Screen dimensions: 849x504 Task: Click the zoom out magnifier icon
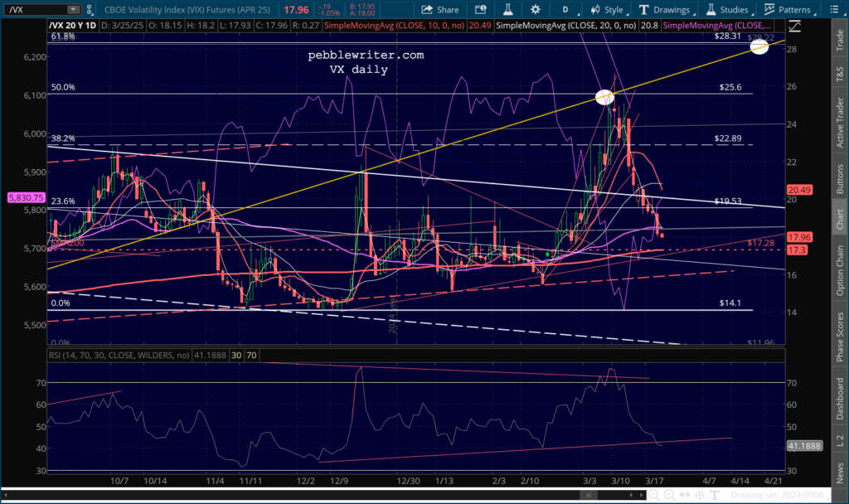point(654,495)
